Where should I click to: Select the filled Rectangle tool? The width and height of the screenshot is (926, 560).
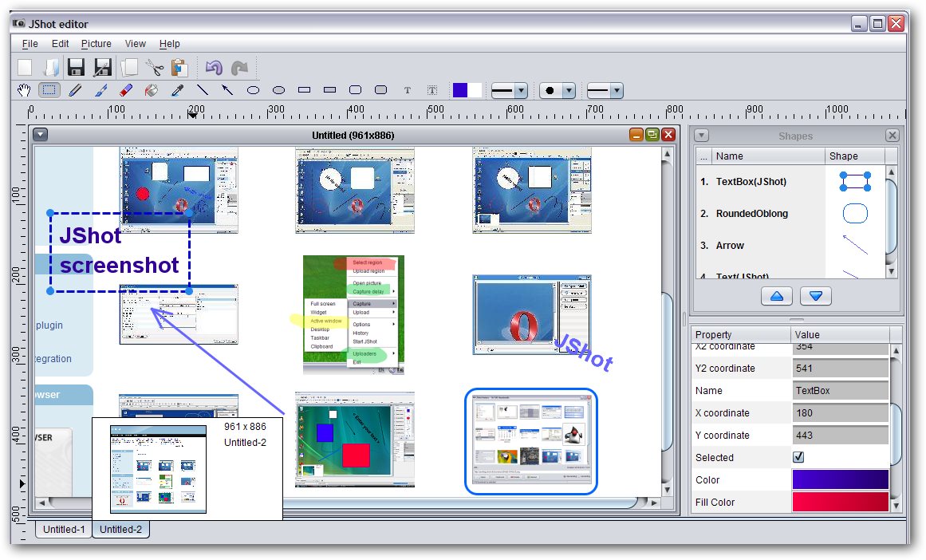click(329, 90)
